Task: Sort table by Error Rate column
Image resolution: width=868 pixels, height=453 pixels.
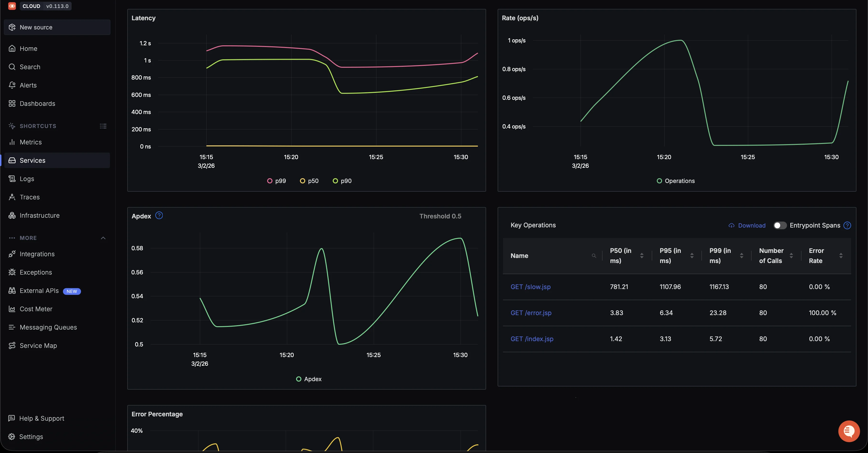Action: click(x=841, y=256)
